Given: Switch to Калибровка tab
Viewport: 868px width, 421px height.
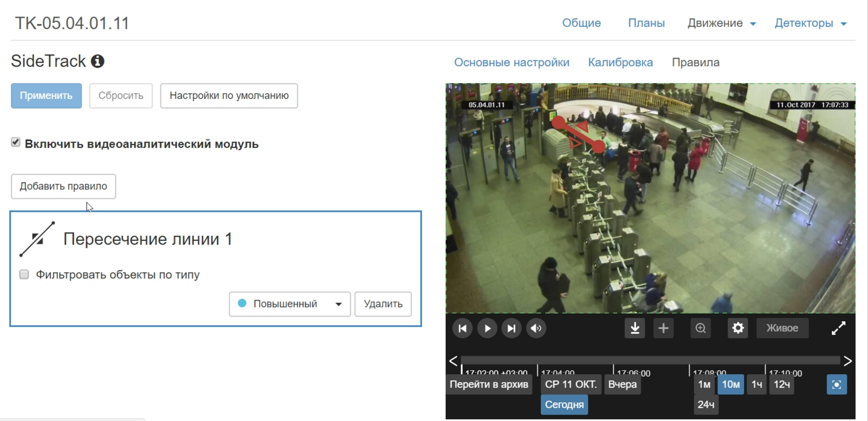Looking at the screenshot, I should tap(620, 62).
